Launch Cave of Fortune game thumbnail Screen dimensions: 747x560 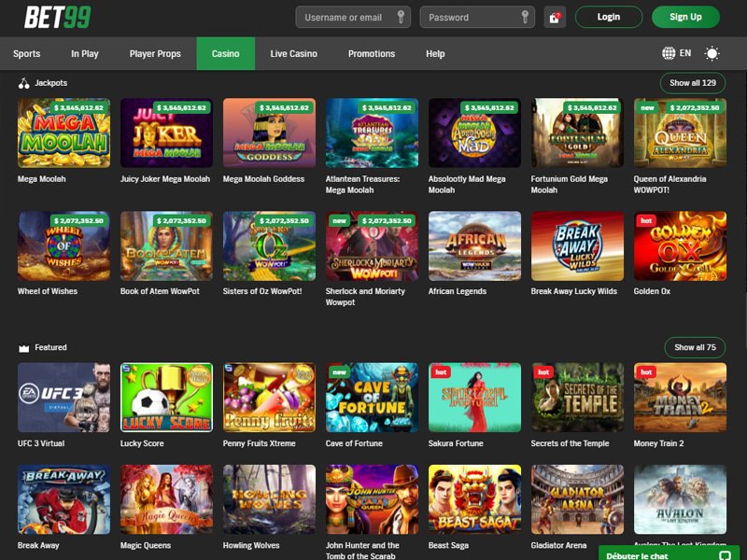372,398
